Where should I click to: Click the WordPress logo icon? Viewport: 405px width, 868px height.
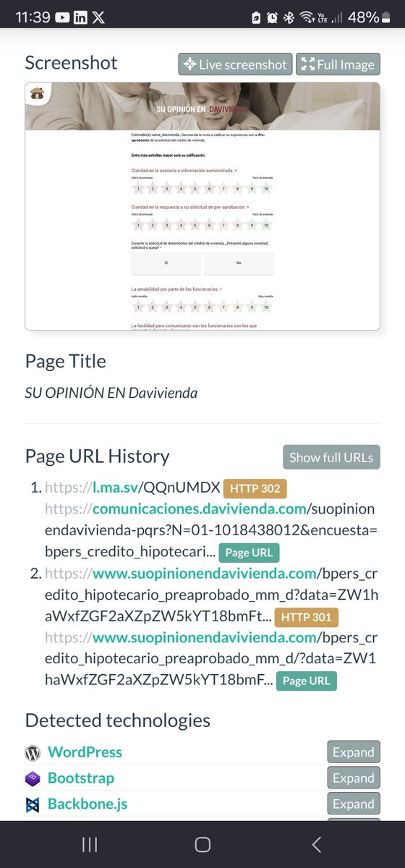(x=33, y=752)
